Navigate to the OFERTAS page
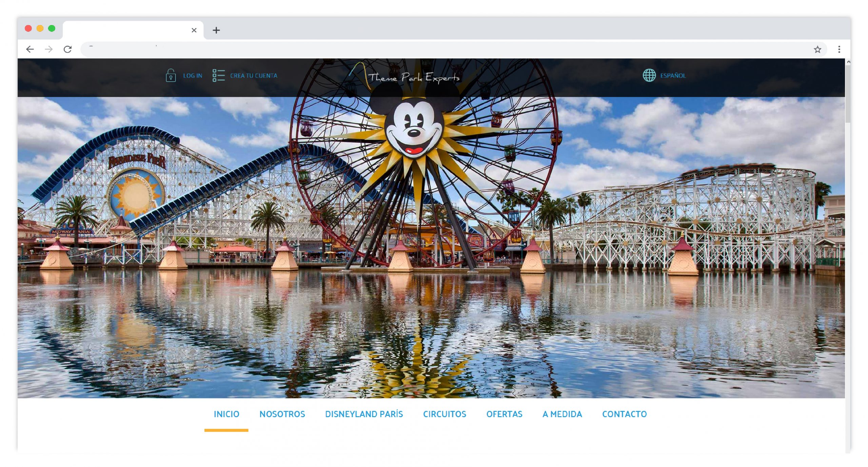 (504, 414)
